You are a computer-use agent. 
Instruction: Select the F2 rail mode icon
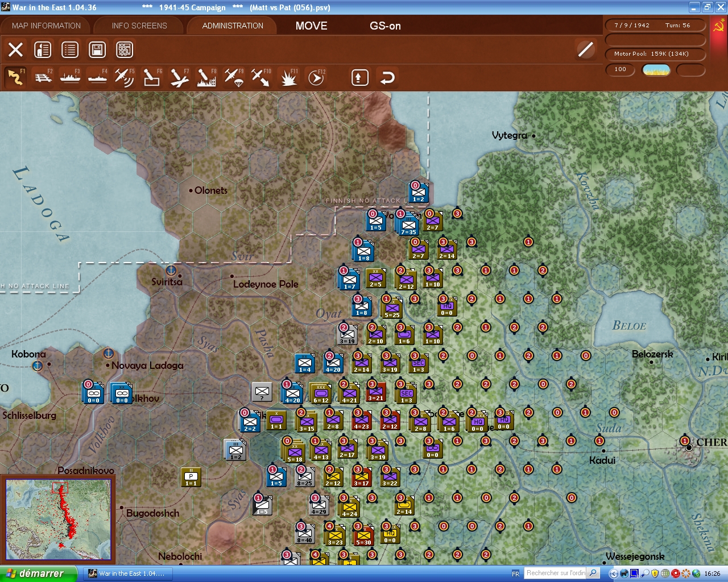(x=43, y=77)
